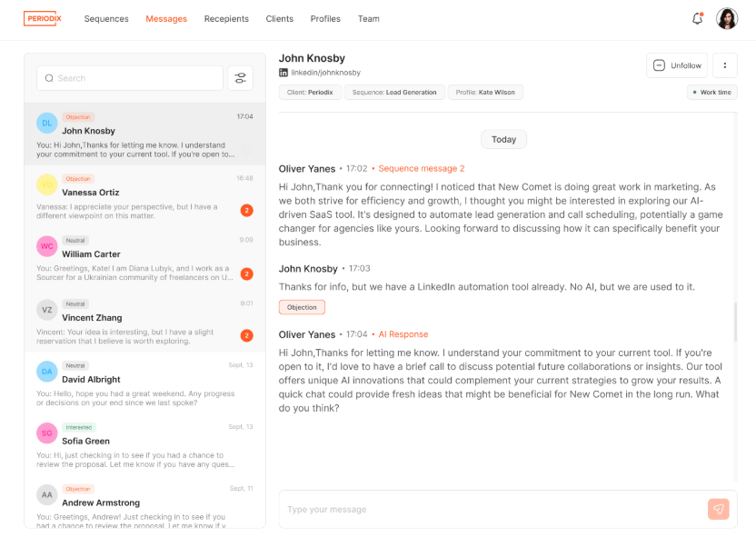Click the Objection label under John's reply
This screenshot has width=756, height=537.
click(302, 307)
